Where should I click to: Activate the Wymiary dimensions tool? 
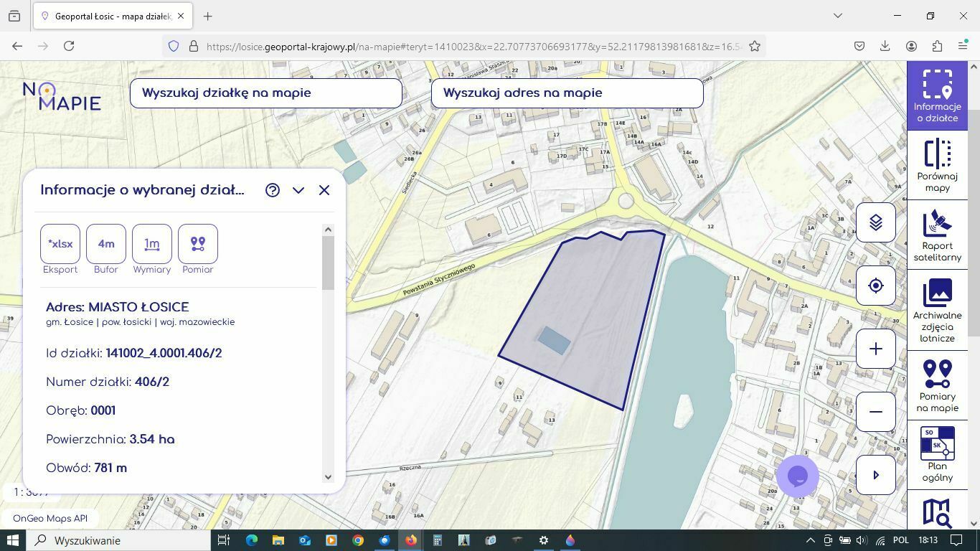152,244
